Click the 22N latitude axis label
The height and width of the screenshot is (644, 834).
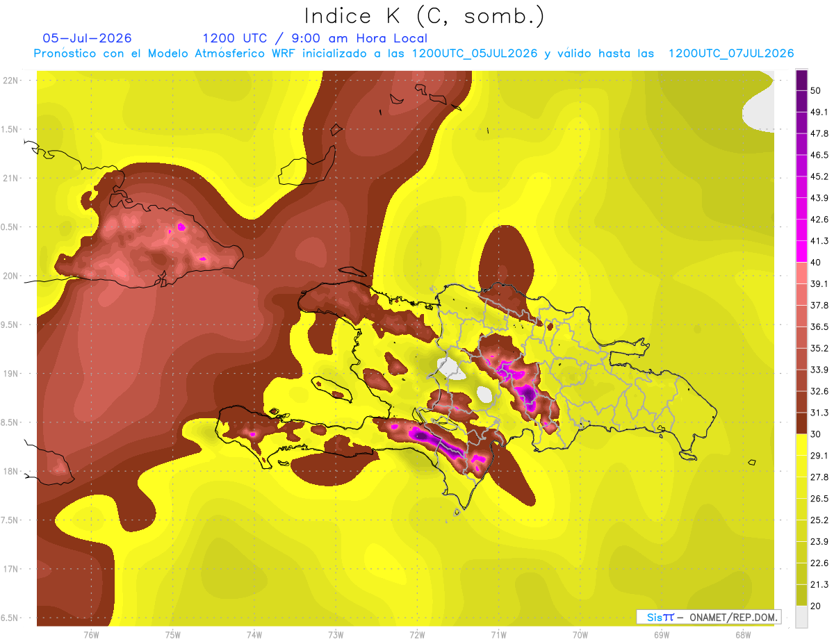pos(11,81)
